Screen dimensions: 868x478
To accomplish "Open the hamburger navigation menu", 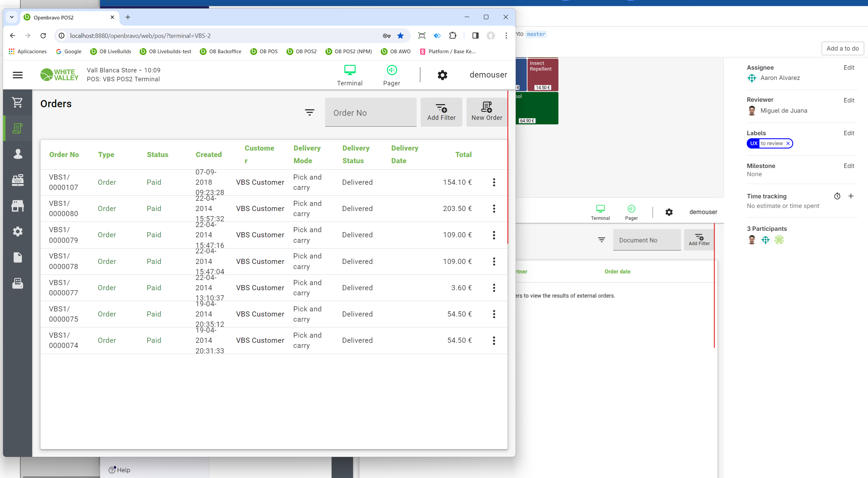I will coord(18,75).
